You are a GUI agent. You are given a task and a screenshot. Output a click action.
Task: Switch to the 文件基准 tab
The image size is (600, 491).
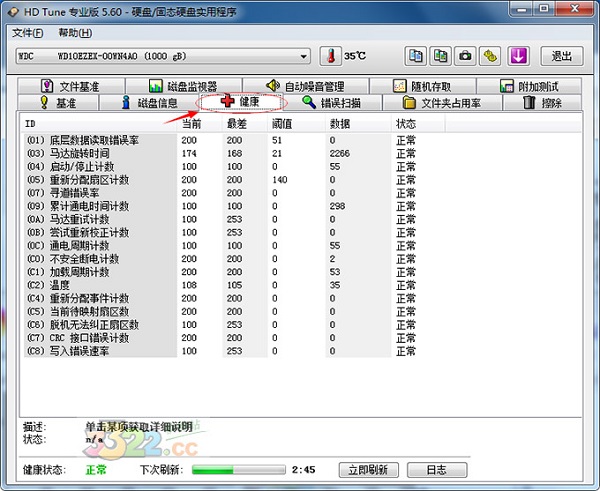click(x=71, y=86)
